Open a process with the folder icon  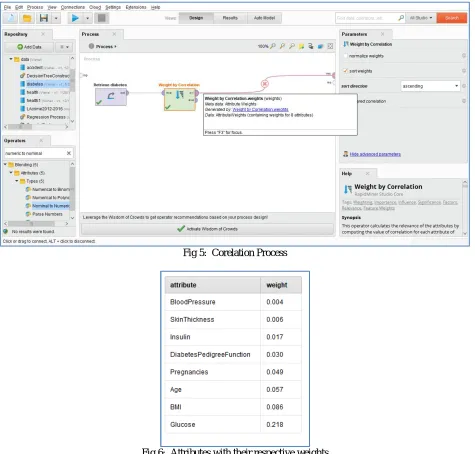(x=27, y=18)
